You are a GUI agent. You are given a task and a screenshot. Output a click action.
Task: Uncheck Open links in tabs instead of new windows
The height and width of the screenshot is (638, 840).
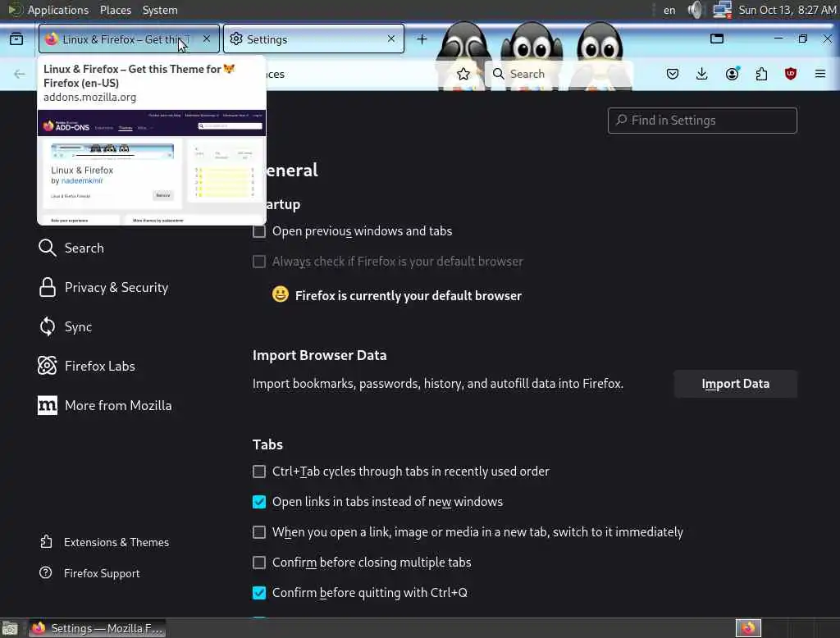(259, 502)
